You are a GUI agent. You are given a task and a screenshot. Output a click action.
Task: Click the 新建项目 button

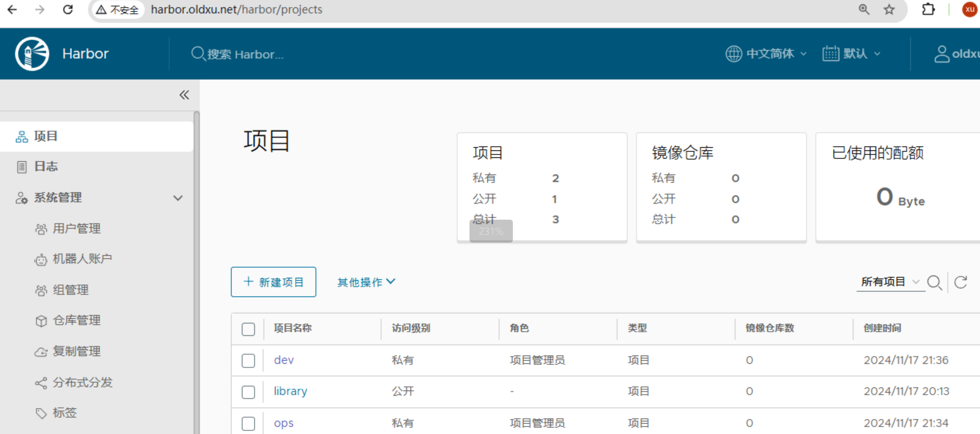273,282
